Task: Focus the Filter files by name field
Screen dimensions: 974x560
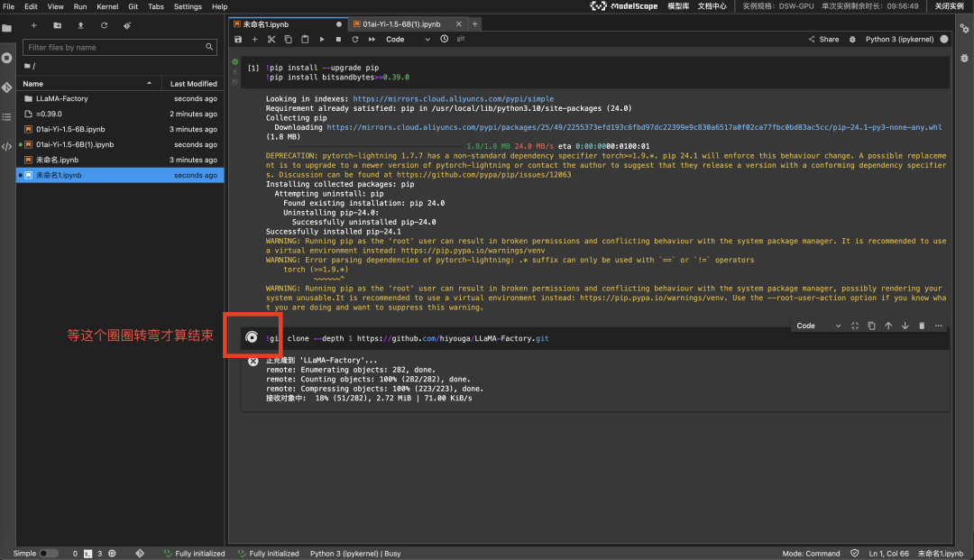Action: tap(119, 47)
